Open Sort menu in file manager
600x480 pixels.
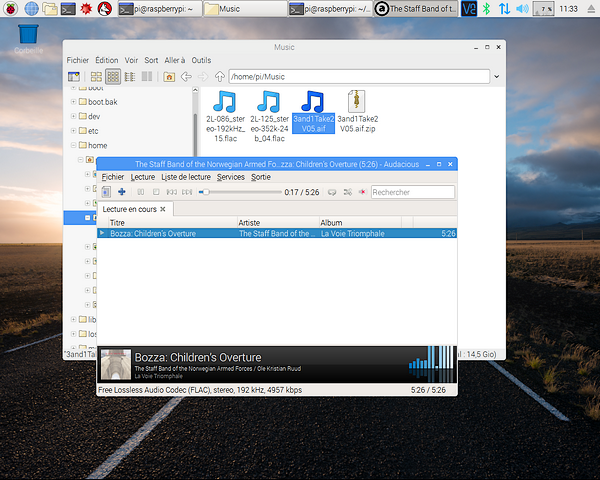coord(151,60)
